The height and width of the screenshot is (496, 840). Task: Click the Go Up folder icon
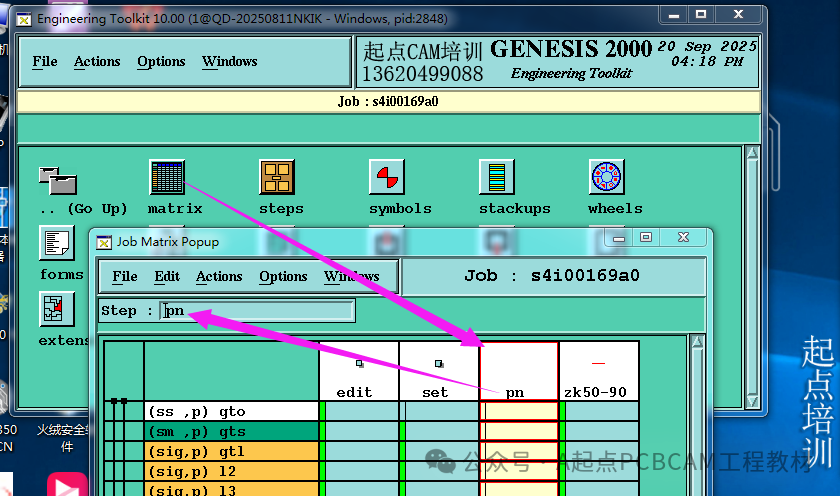point(58,181)
